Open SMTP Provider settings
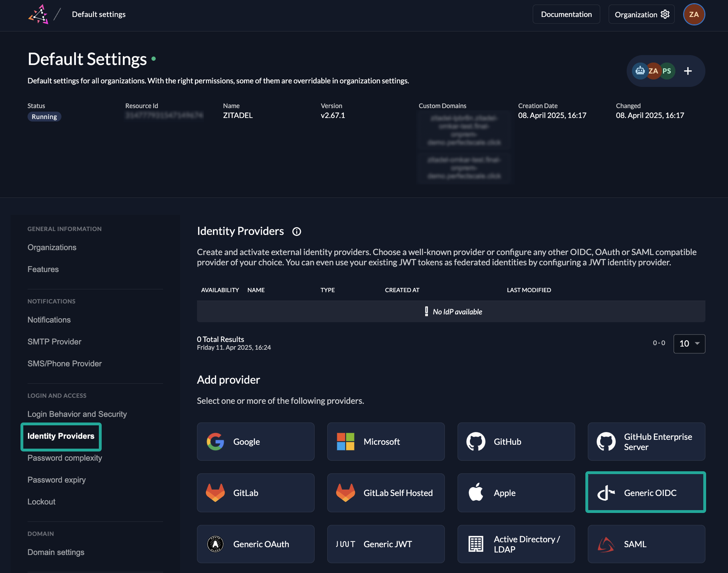Viewport: 728px width, 573px height. (54, 342)
